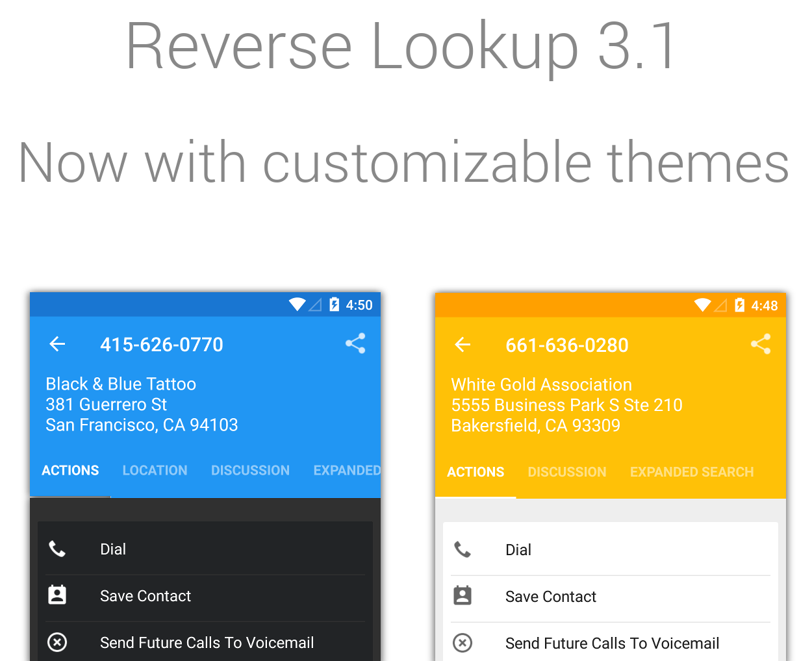The height and width of the screenshot is (661, 812).
Task: Choose Save Contact in dark theme list
Action: 146,596
